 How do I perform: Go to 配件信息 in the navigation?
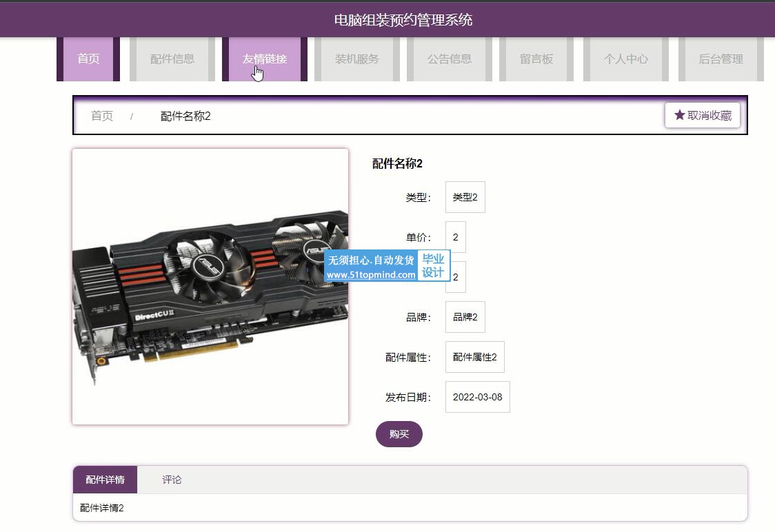tap(172, 59)
